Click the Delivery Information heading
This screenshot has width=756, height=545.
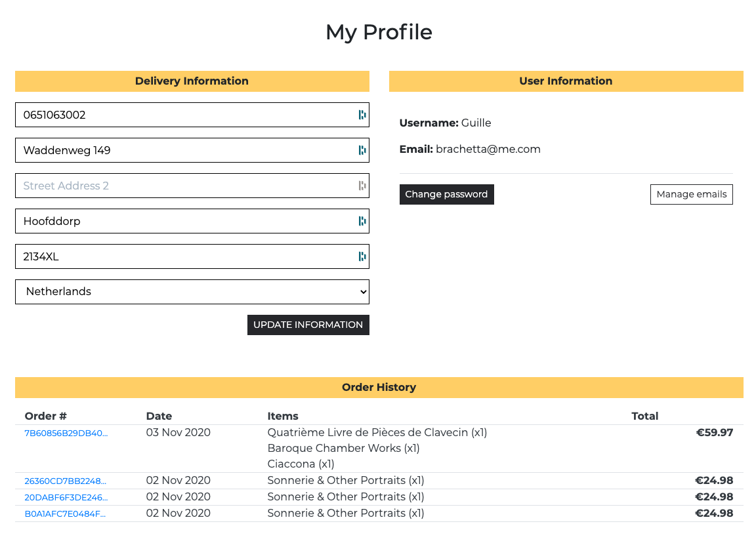192,81
